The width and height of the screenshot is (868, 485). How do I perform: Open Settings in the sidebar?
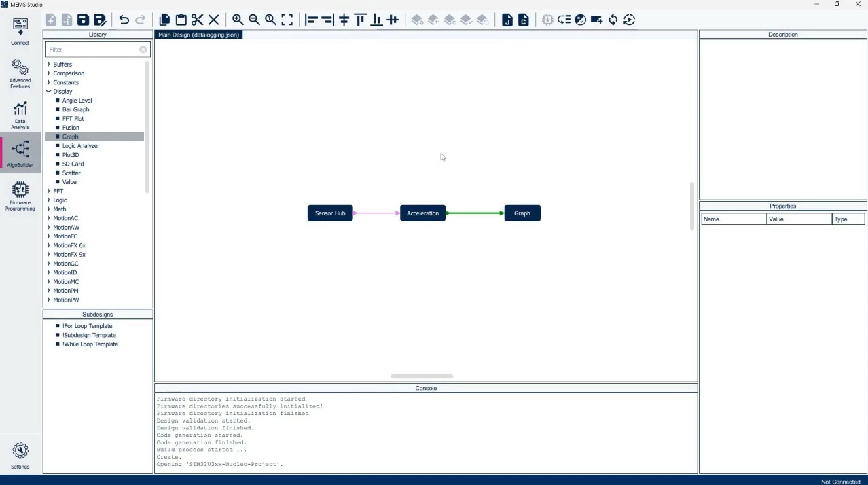click(20, 456)
